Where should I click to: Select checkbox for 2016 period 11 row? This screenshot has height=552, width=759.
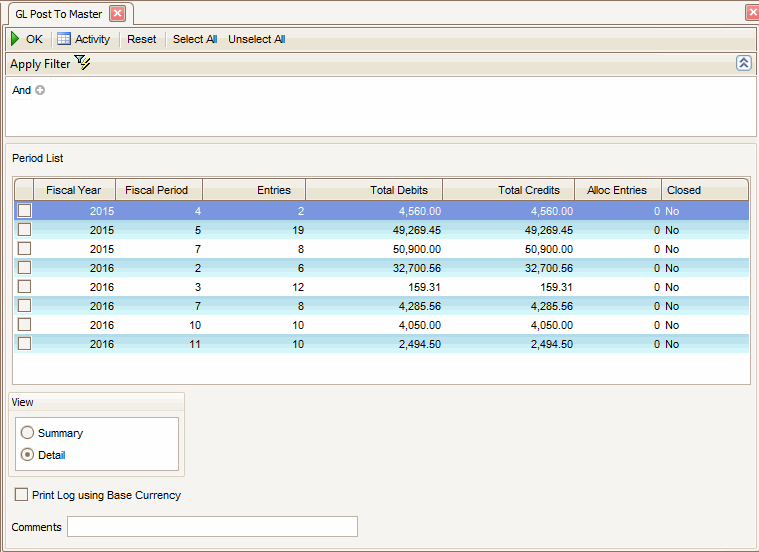25,344
